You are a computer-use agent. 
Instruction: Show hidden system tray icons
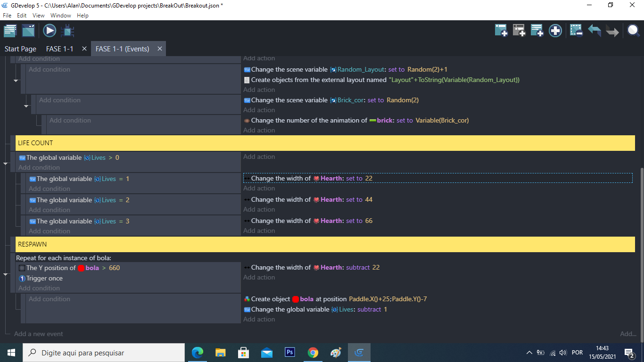point(529,353)
